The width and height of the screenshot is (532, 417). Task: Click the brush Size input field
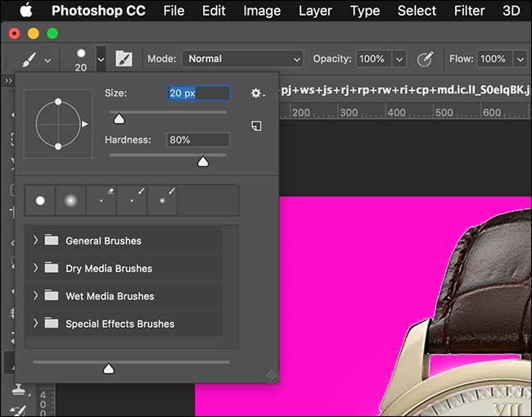pos(198,93)
